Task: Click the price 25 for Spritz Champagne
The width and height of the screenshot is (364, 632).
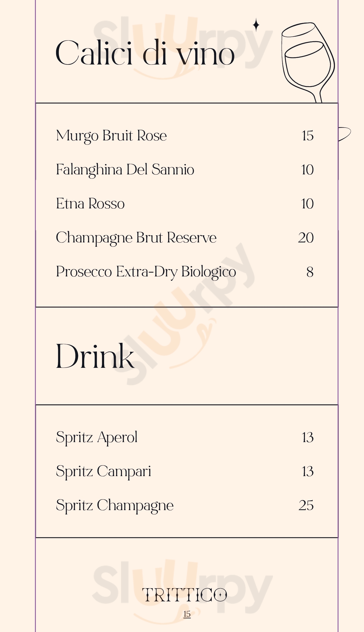Action: pyautogui.click(x=306, y=505)
